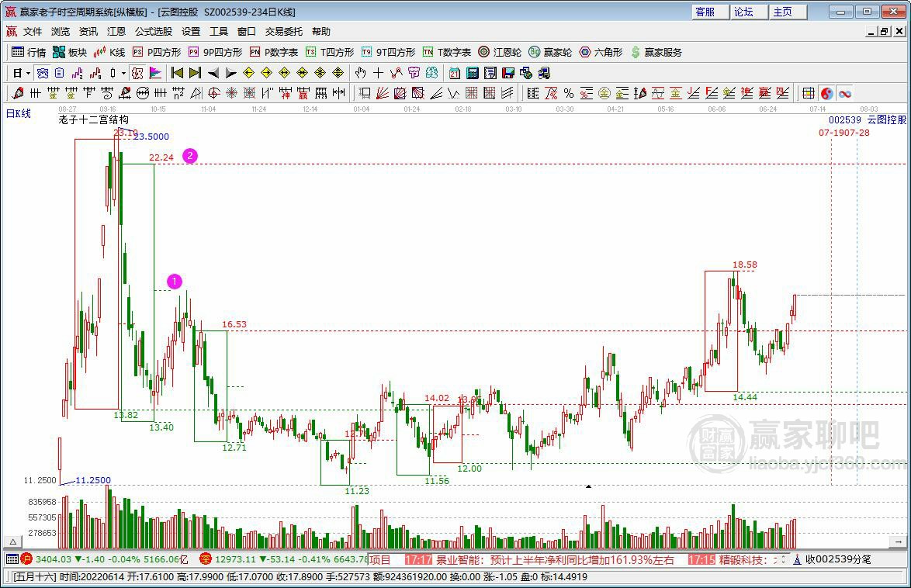The image size is (911, 588).
Task: Open the P数字表 number table
Action: tap(274, 52)
